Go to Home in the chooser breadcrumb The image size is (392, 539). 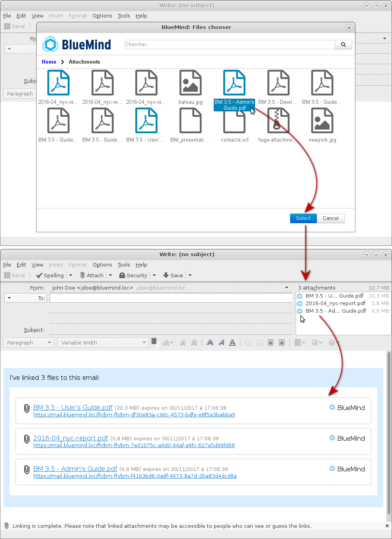click(x=49, y=62)
